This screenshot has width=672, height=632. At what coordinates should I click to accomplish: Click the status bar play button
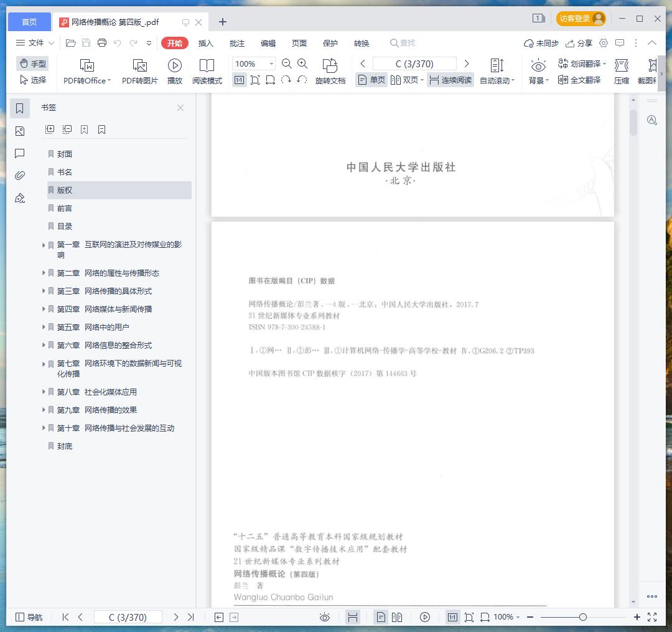pyautogui.click(x=425, y=617)
